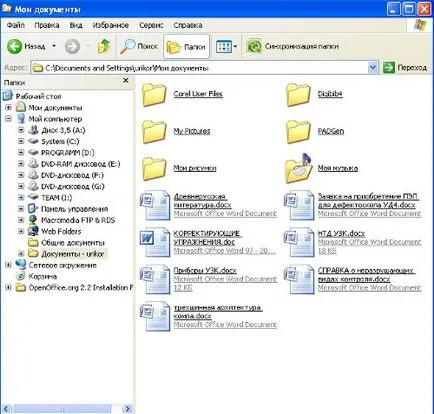Select КОРРЕКТИРУЮЩИЕ УПРАЖНЕНИЯ.doc Word file icon

click(x=155, y=242)
